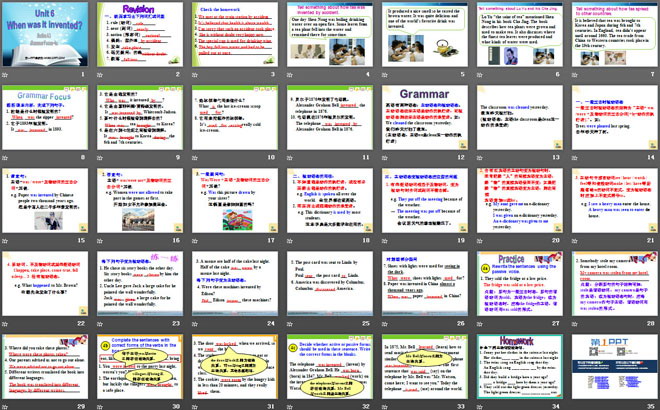Click the animation star icon under slide 16
The height and width of the screenshot is (410, 660).
100,241
